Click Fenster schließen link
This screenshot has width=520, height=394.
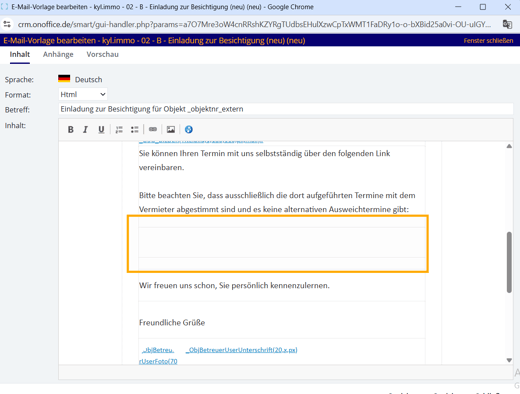pyautogui.click(x=488, y=41)
